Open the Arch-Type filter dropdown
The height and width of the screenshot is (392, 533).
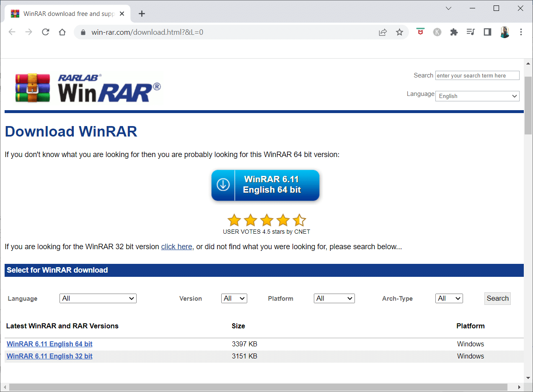(449, 298)
